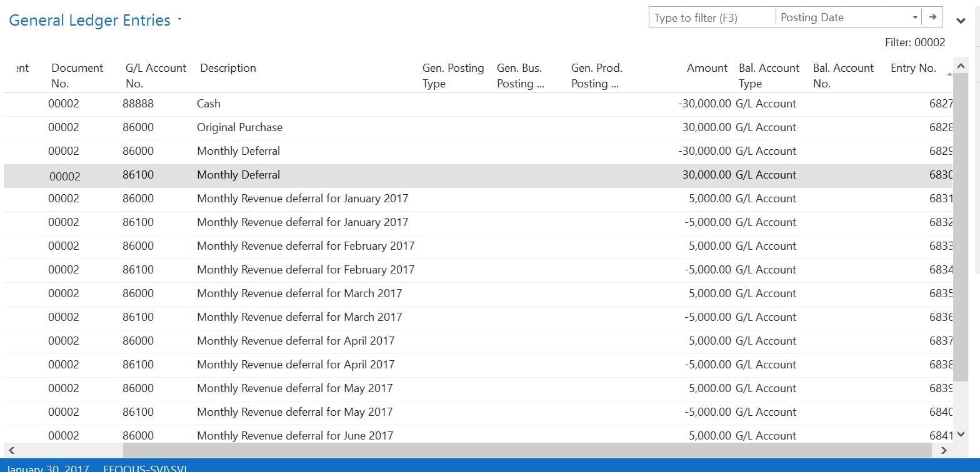Click the Bal. Account No. column header
The width and height of the screenshot is (980, 472).
[x=843, y=76]
